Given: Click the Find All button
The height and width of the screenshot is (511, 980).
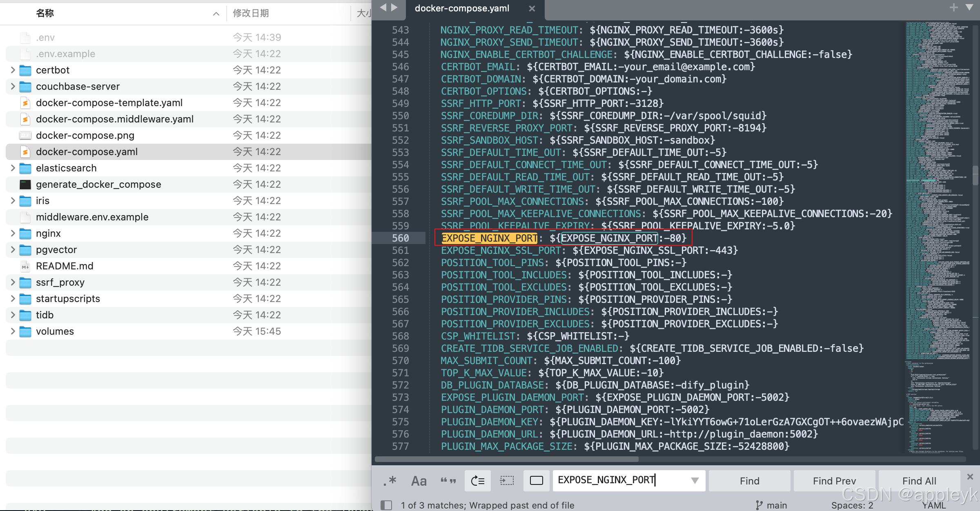Looking at the screenshot, I should pyautogui.click(x=919, y=480).
